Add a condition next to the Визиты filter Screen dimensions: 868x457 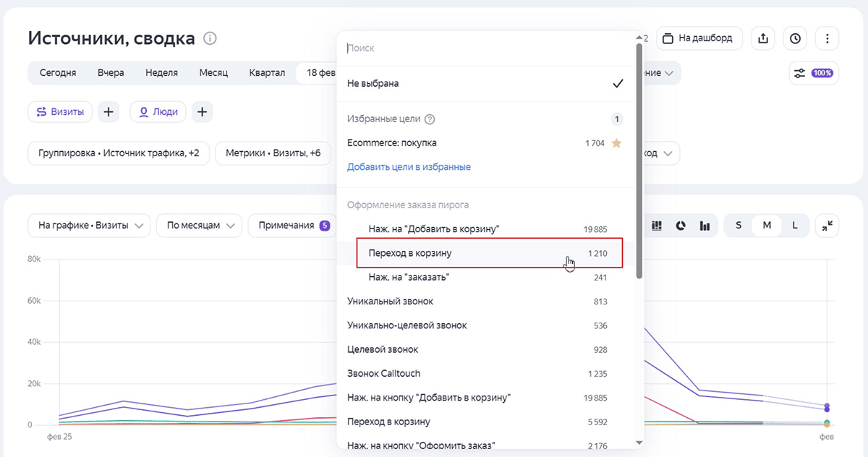coord(108,112)
